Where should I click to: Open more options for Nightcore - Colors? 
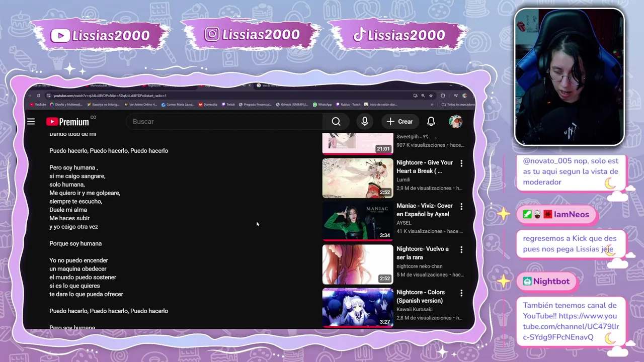[461, 293]
